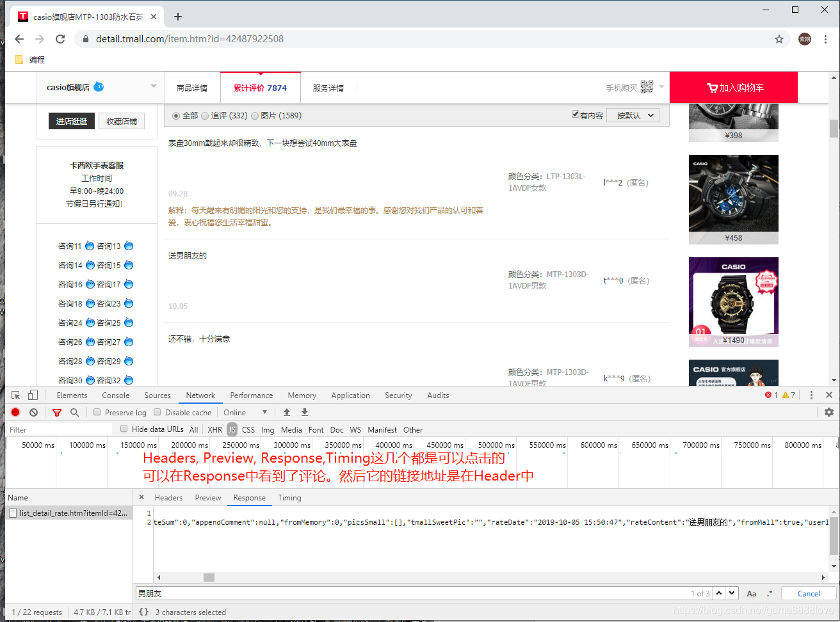840x622 pixels.
Task: Click the browser forward arrow
Action: 40,39
